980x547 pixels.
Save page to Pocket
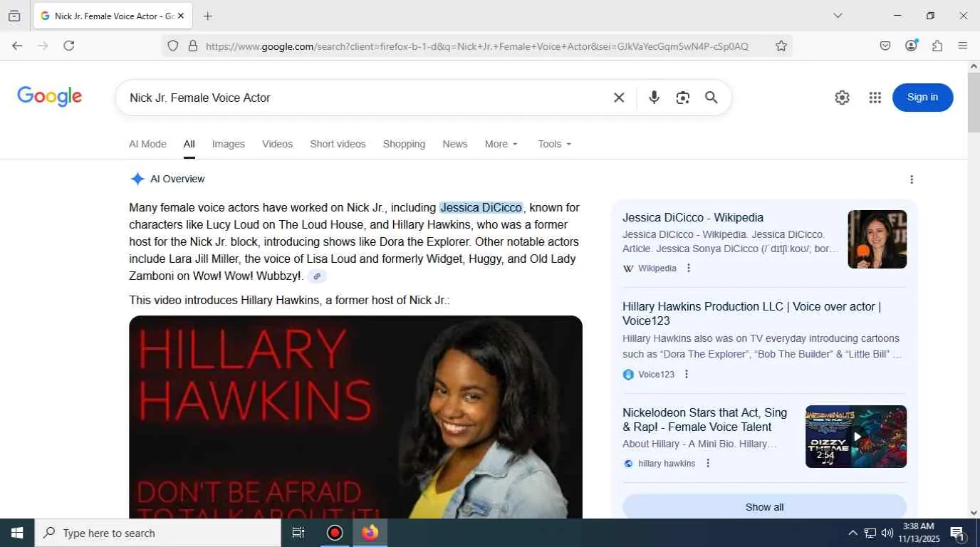pos(885,46)
